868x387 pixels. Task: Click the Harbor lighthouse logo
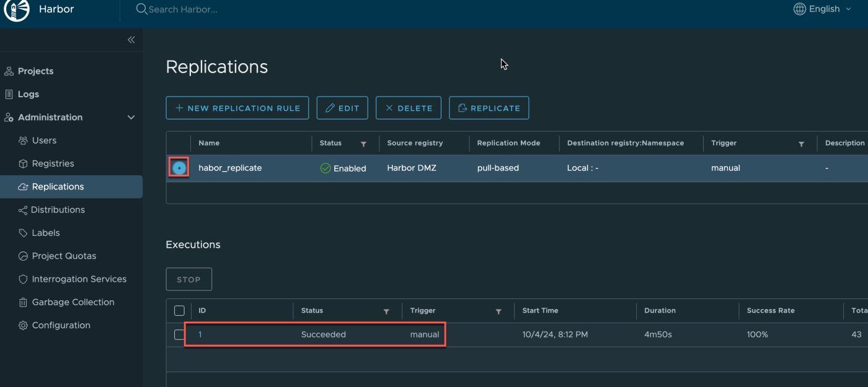(x=17, y=10)
